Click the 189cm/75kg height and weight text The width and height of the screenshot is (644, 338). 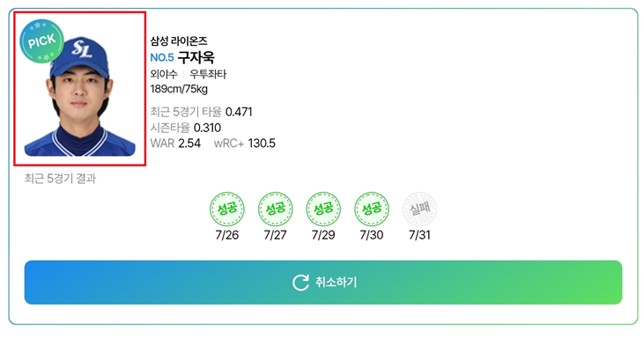pyautogui.click(x=179, y=89)
